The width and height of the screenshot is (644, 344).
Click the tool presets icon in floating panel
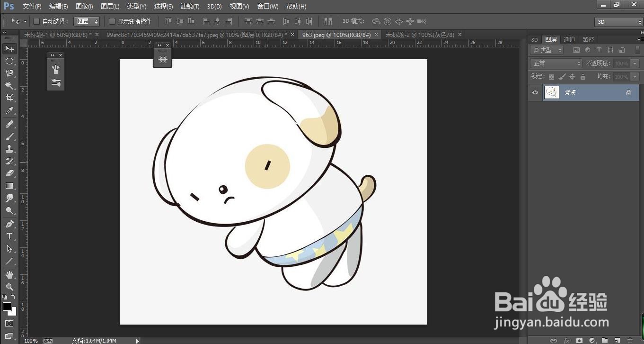click(56, 83)
